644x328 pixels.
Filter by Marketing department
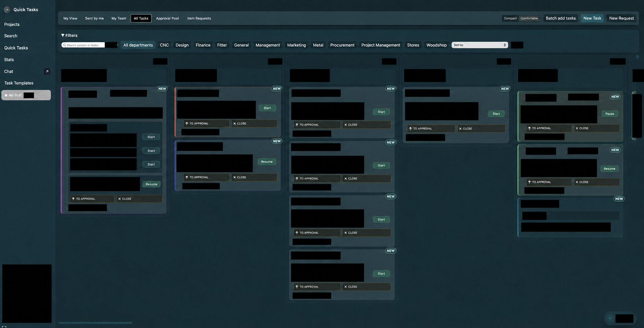click(296, 45)
